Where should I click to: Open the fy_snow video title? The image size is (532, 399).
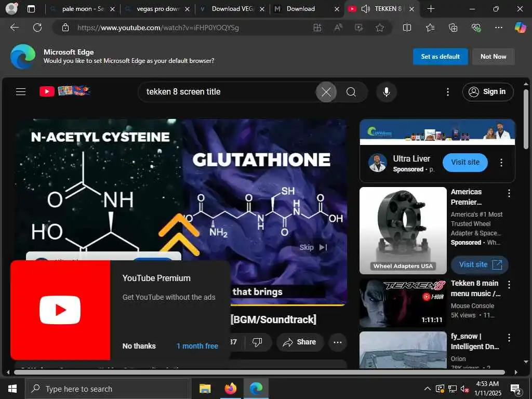coord(475,341)
